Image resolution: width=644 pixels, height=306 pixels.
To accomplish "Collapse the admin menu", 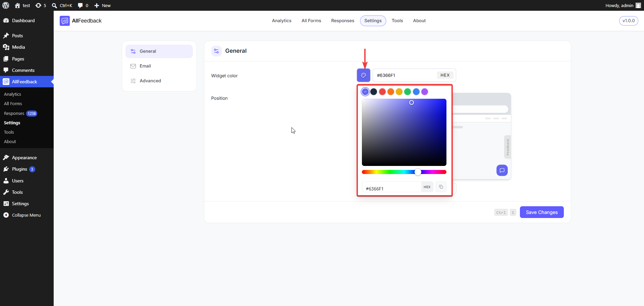I will 26,215.
